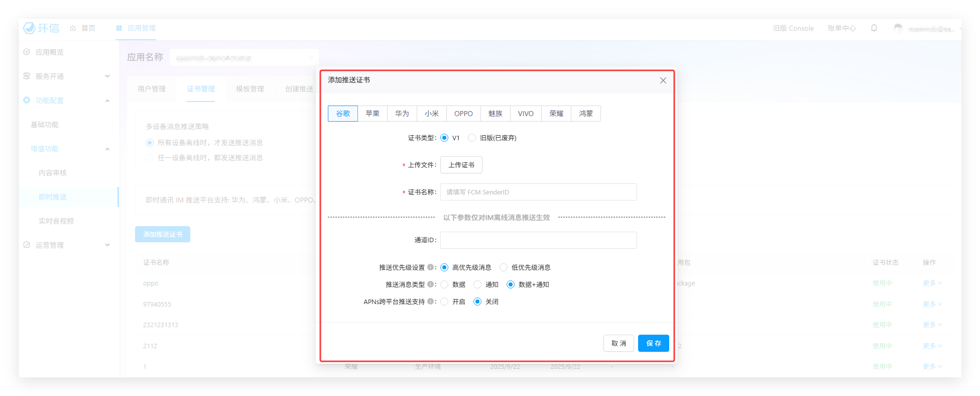The image size is (980, 396).
Task: Close the 添加推送证书 dialog with X
Action: 663,80
